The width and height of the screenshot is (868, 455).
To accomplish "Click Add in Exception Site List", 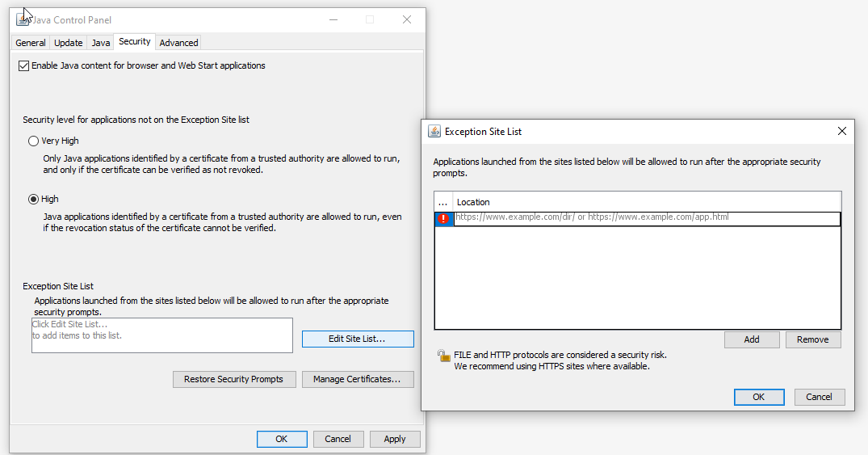I will (752, 339).
